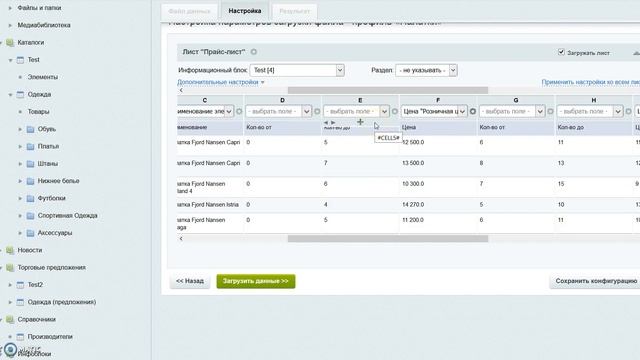This screenshot has height=360, width=640.
Task: Click the top horizontal scrollbar thumb
Action: tap(388, 90)
